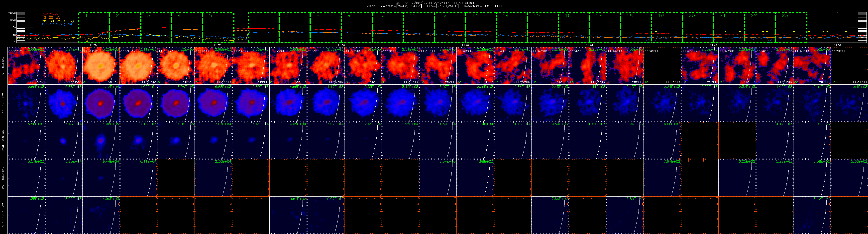Image resolution: width=868 pixels, height=234 pixels.
Task: Select time interval 1 box in lightcurve
Action: point(94,28)
